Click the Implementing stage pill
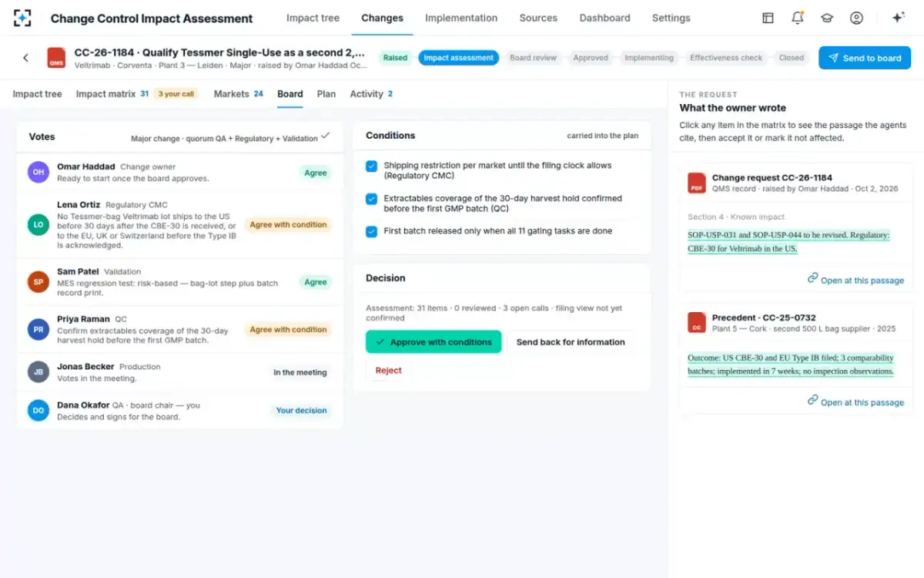The height and width of the screenshot is (578, 924). [x=649, y=58]
